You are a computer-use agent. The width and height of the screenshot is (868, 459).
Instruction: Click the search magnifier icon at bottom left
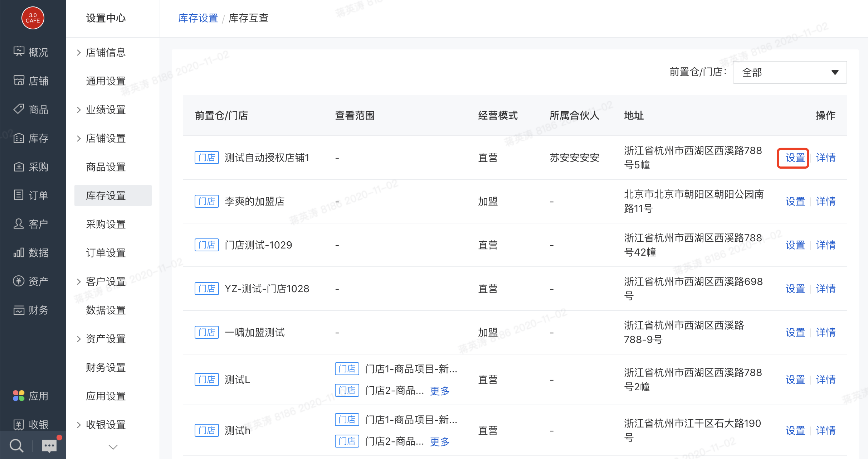tap(16, 446)
